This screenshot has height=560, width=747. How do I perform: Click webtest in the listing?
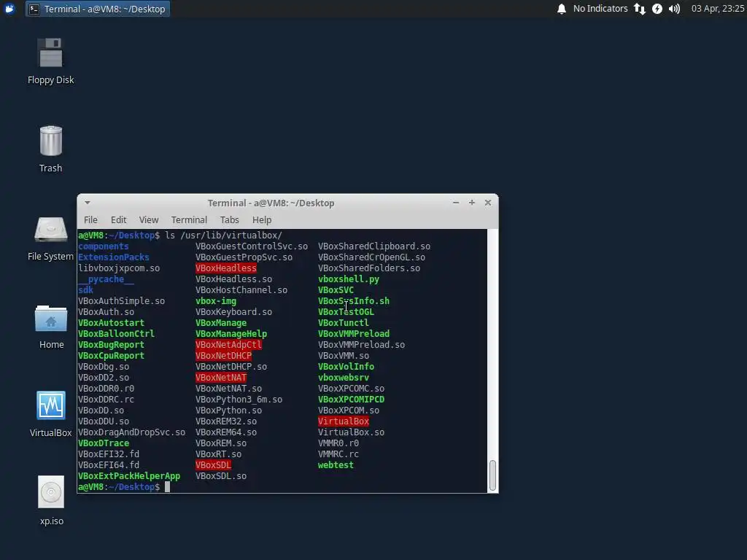[x=336, y=465]
